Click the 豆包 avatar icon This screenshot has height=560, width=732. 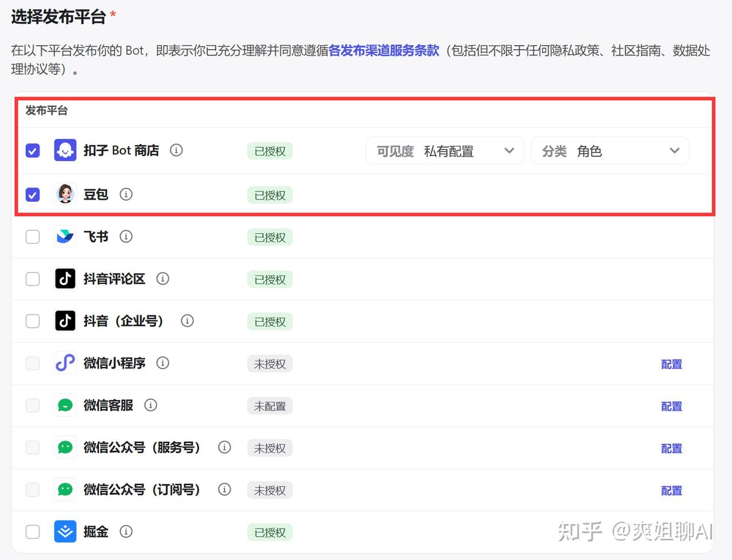click(65, 194)
